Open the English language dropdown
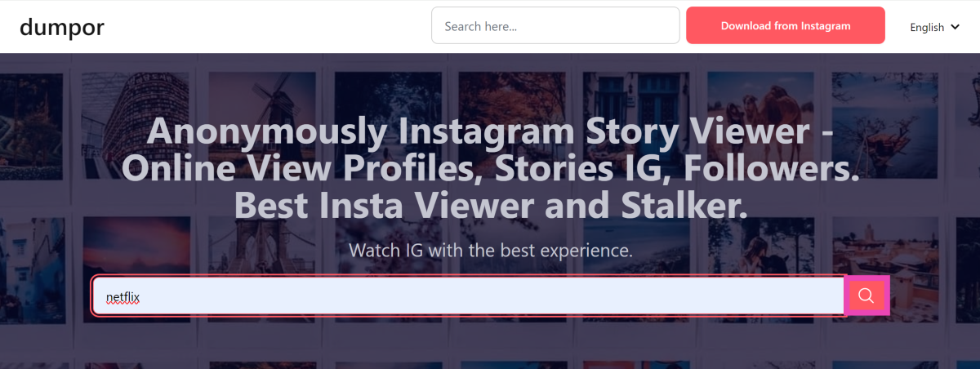This screenshot has width=980, height=369. click(934, 27)
